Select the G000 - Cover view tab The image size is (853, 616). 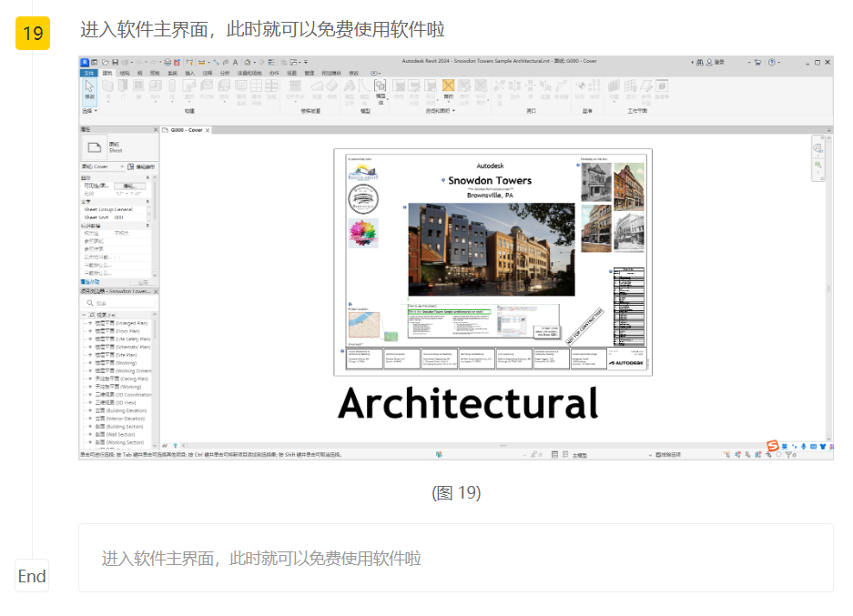(x=186, y=130)
